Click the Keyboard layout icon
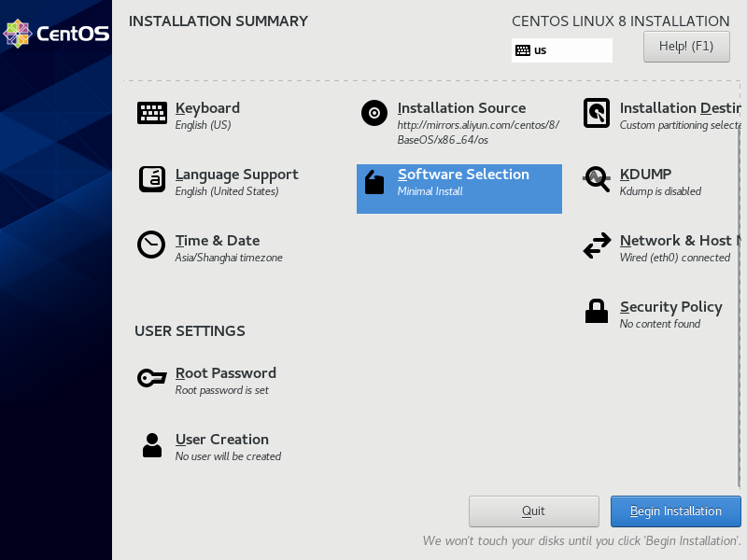The width and height of the screenshot is (747, 560). tap(152, 113)
